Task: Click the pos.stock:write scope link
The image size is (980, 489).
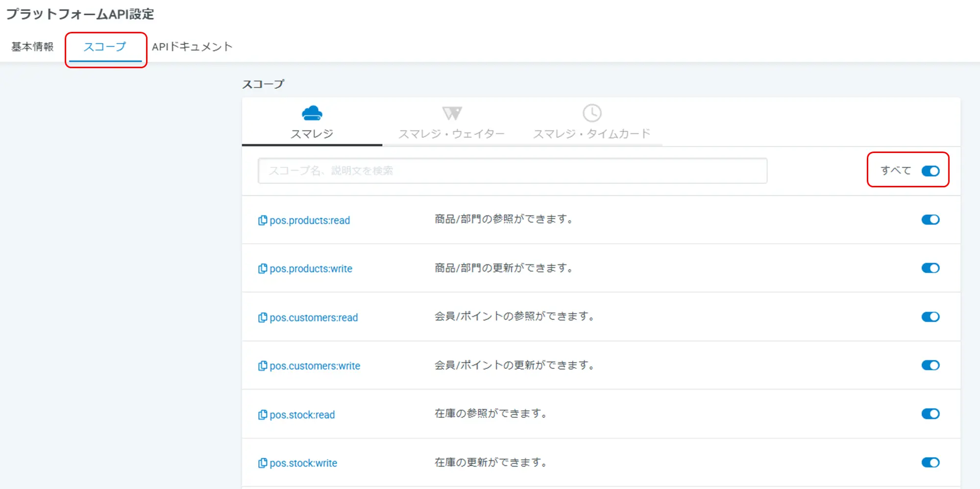Action: (x=303, y=463)
